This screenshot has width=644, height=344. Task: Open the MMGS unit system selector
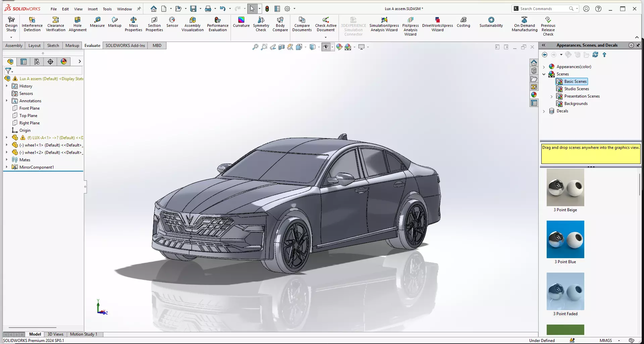(609, 340)
